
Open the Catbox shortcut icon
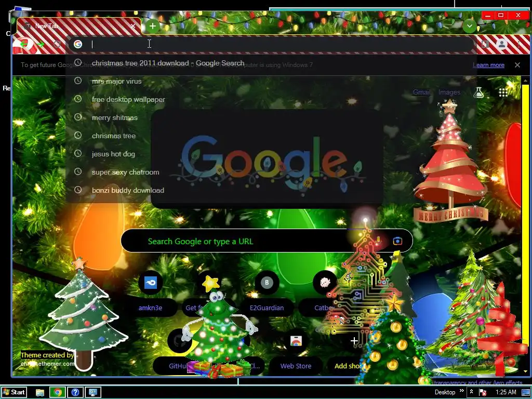coord(325,282)
